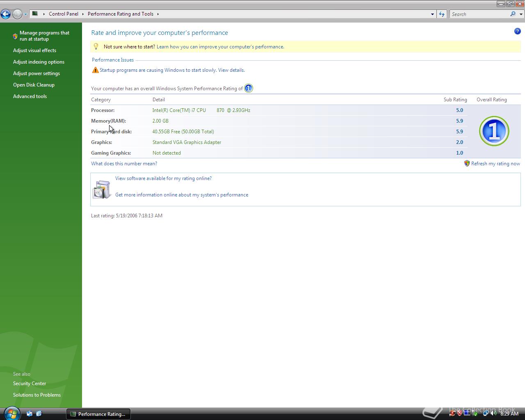Open Advanced tools
Viewport: 525px width, 420px height.
click(x=30, y=96)
